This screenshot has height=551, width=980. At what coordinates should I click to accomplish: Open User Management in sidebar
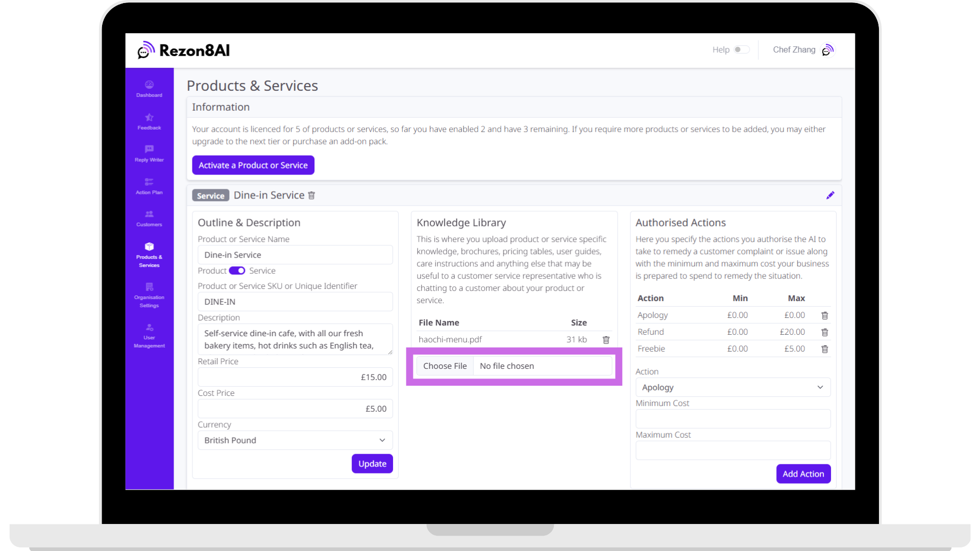(149, 336)
